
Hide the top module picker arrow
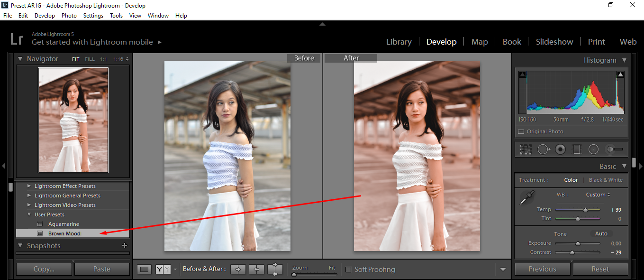[322, 24]
